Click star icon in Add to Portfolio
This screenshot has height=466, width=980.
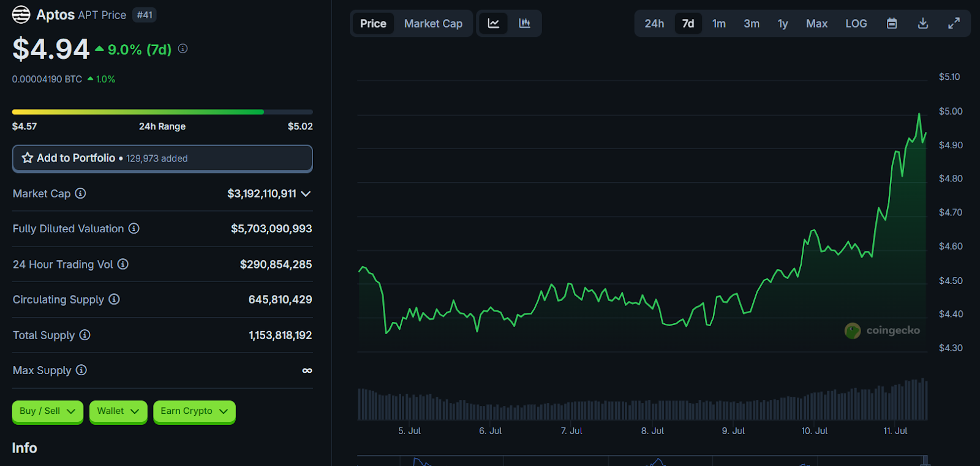click(28, 158)
